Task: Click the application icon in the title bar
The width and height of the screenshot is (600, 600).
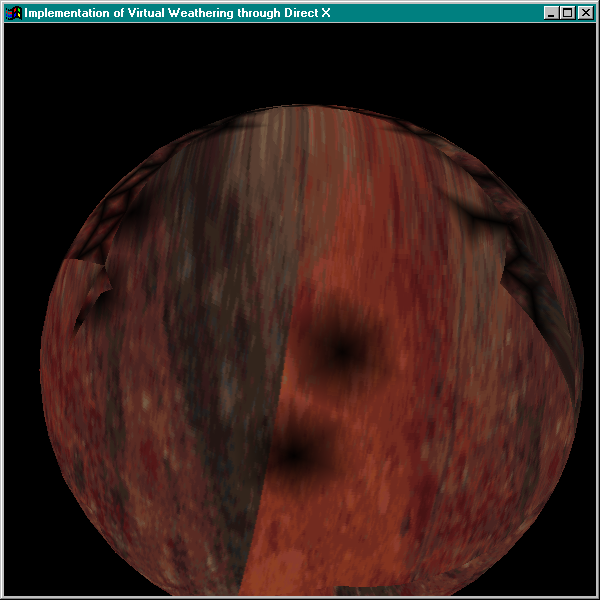Action: pyautogui.click(x=13, y=13)
